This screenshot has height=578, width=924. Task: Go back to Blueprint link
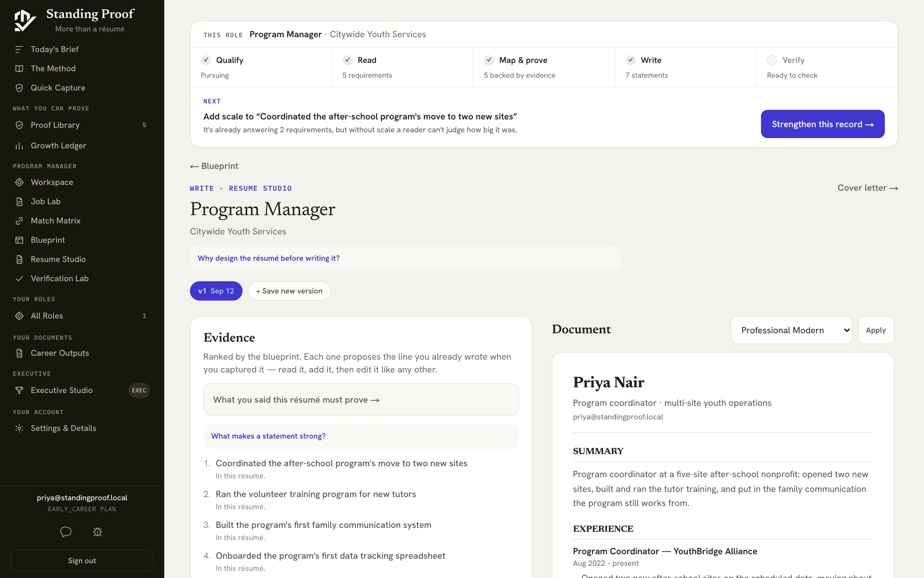point(214,166)
